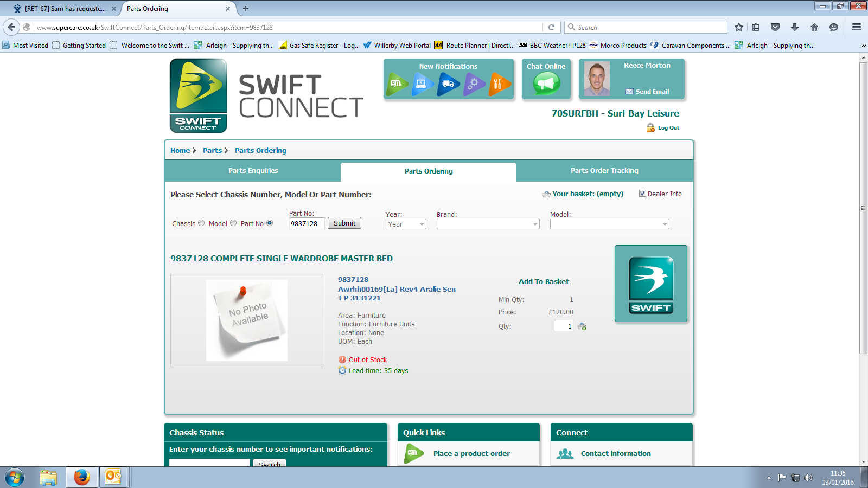
Task: Click the browser Search box
Action: [x=646, y=27]
